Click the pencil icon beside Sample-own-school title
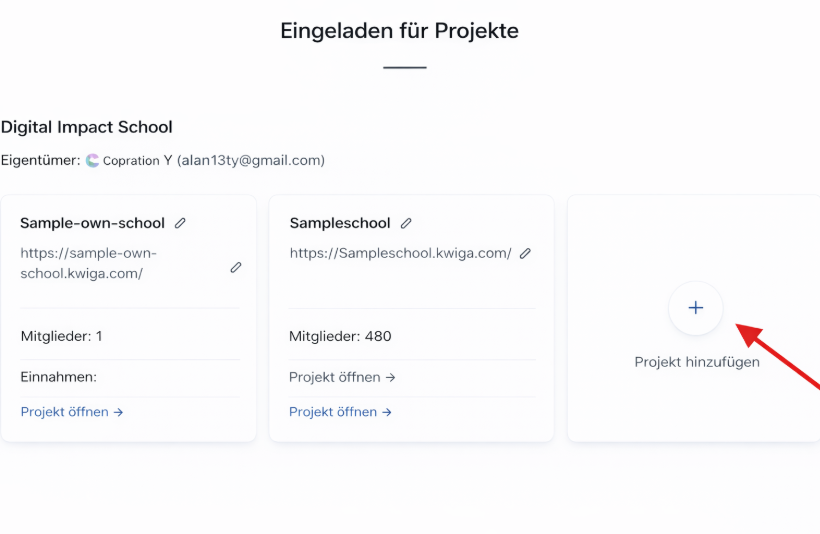The width and height of the screenshot is (820, 534). click(x=180, y=223)
